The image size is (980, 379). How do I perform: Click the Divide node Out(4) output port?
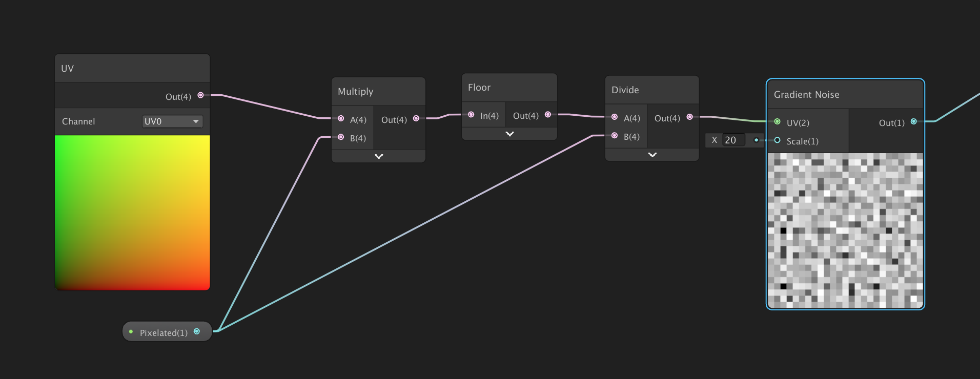pyautogui.click(x=690, y=117)
